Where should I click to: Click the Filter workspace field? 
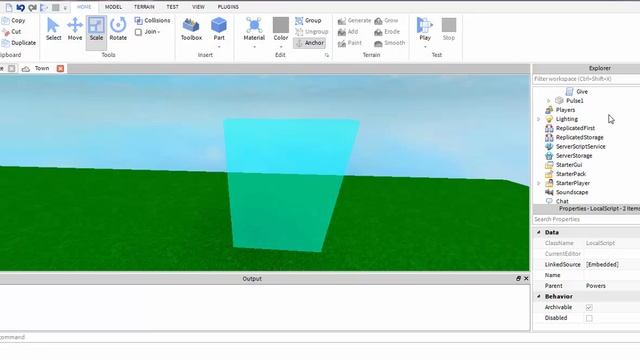(x=586, y=79)
